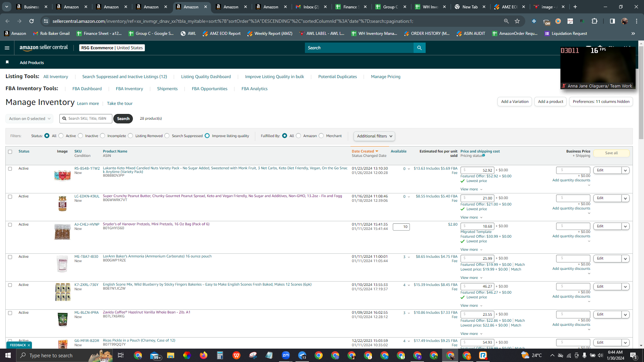This screenshot has width=644, height=362.
Task: Open the site information icon in address bar
Action: 46,21
